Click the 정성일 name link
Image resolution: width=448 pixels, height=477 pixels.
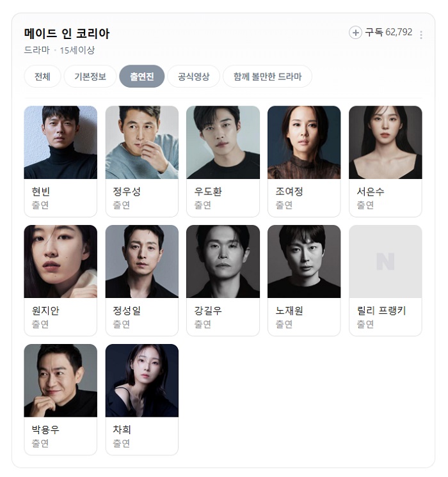[127, 311]
